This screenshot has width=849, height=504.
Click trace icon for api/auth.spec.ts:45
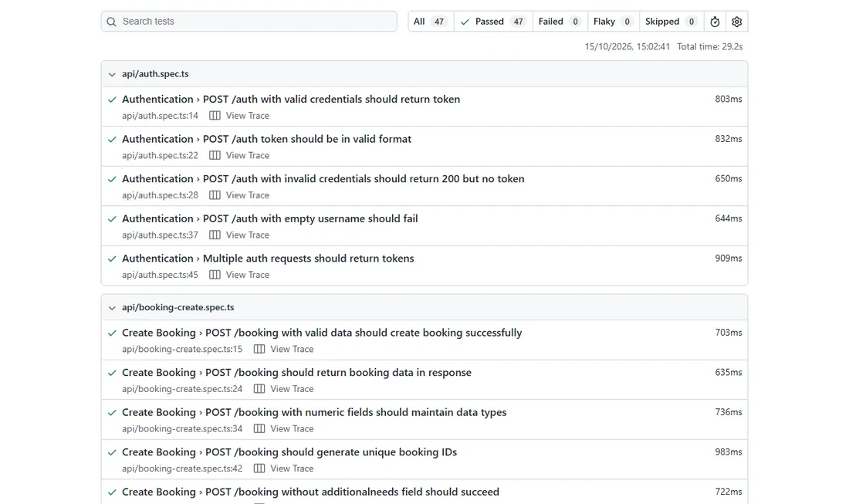click(215, 275)
